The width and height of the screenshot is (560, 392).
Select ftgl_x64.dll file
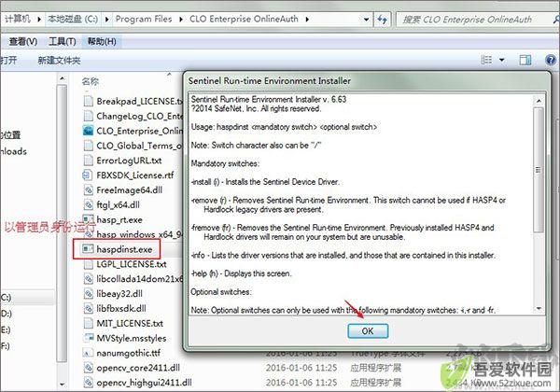click(x=119, y=205)
